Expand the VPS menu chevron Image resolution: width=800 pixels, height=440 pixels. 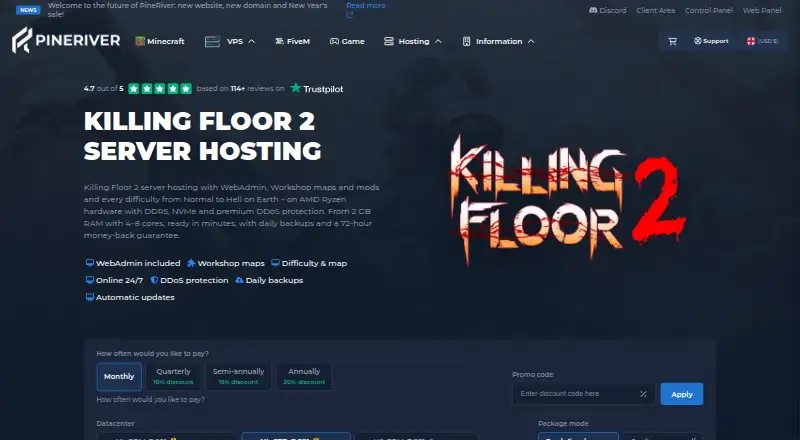coord(252,41)
